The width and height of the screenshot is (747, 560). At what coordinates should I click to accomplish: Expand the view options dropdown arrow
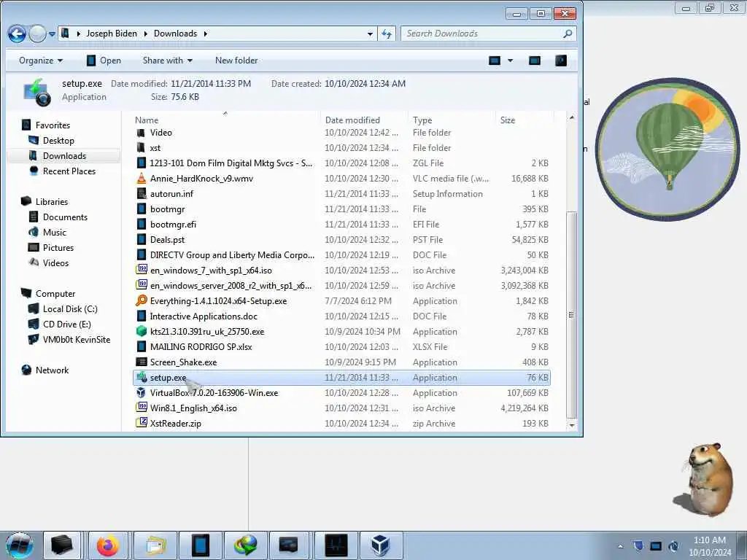tap(510, 61)
